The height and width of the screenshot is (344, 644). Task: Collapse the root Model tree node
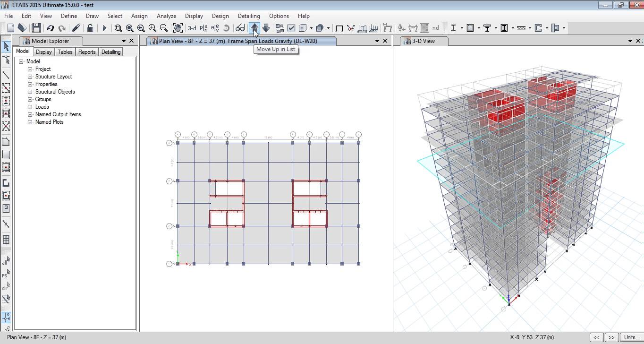point(21,61)
